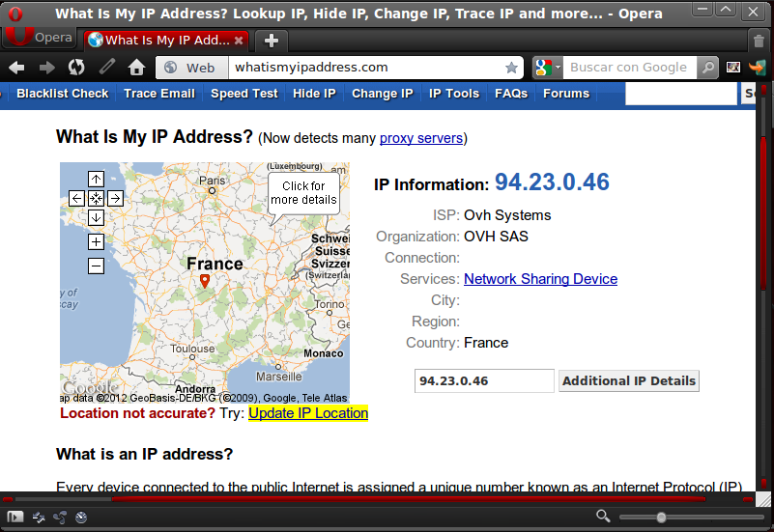
Task: Click the Additional IP Details button
Action: pos(629,380)
